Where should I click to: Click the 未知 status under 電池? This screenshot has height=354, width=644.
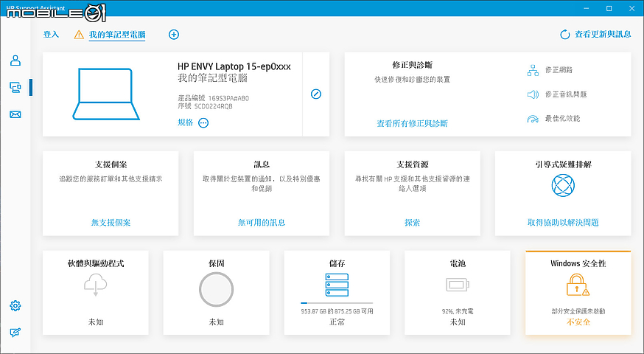(x=458, y=322)
